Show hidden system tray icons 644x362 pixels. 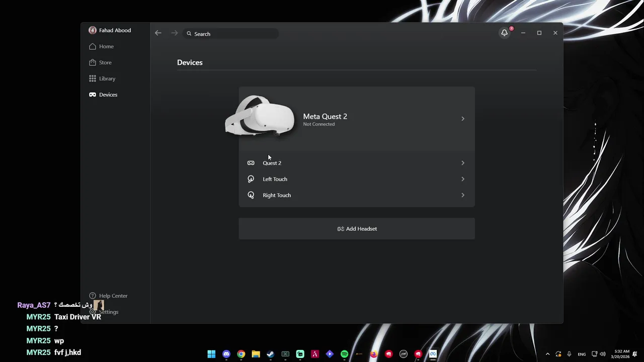coord(547,354)
